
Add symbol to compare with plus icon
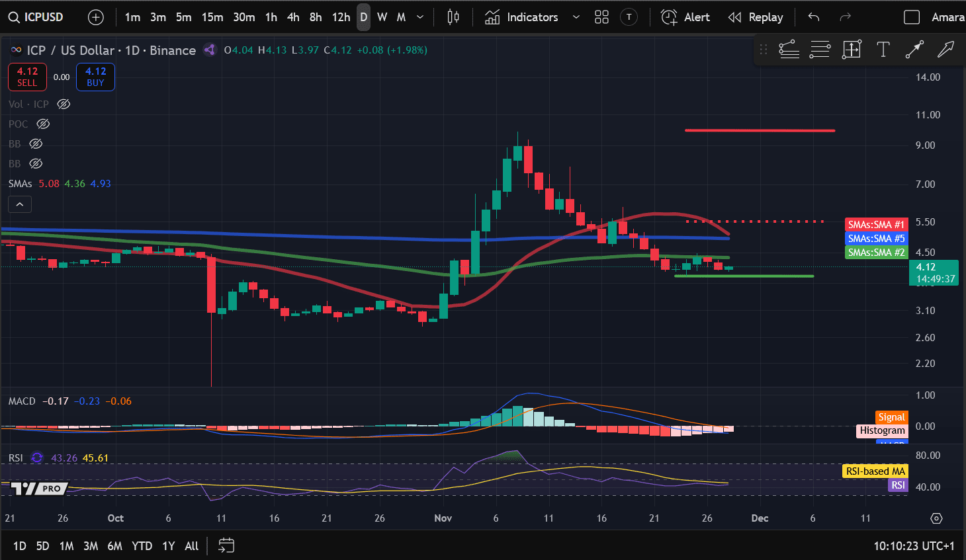[96, 17]
